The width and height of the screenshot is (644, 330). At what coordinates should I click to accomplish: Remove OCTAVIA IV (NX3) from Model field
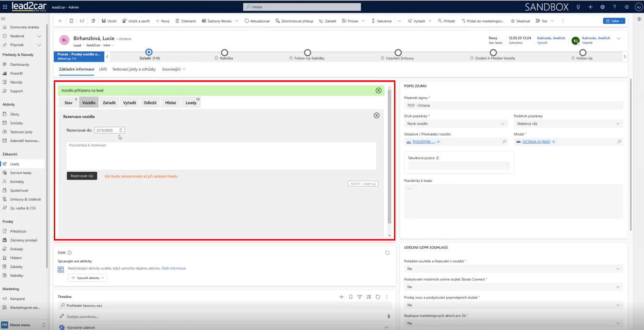553,142
